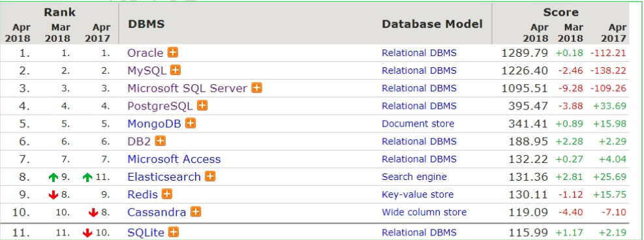This screenshot has height=240, width=644.
Task: Click Oracle's score value 1289.79
Action: click(x=525, y=53)
